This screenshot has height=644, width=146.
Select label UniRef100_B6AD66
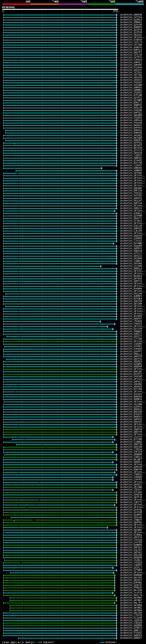(x=131, y=557)
